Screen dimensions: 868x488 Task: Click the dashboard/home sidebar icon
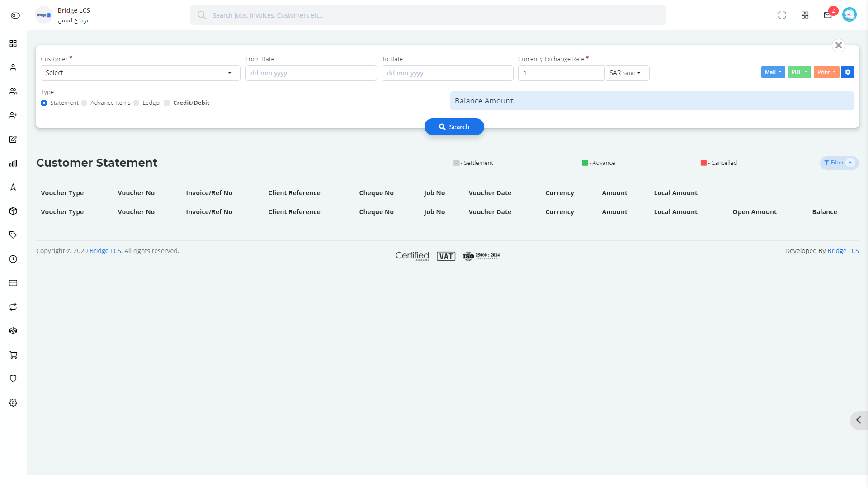tap(13, 43)
